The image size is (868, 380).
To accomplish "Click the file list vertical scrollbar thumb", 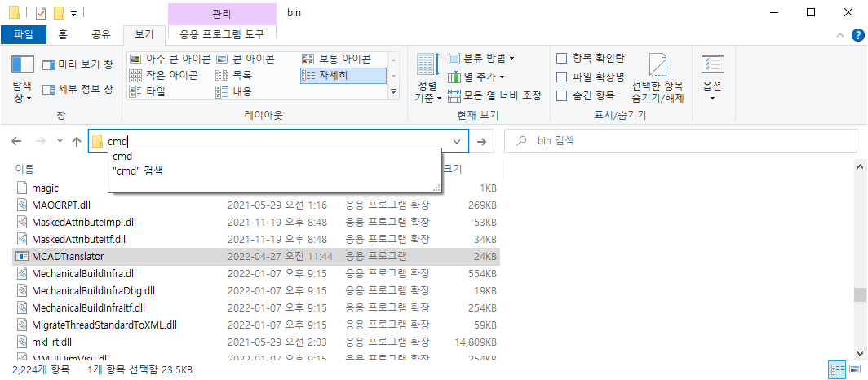I will (859, 295).
